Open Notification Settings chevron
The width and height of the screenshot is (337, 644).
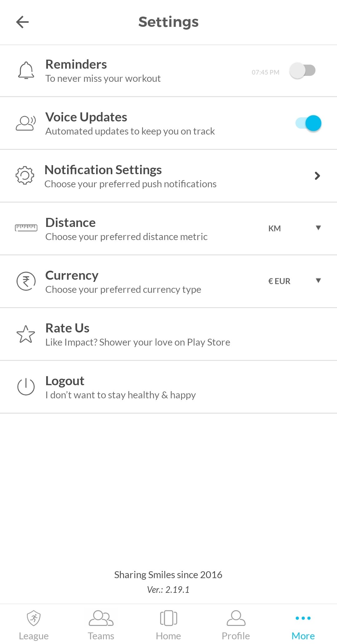(317, 176)
